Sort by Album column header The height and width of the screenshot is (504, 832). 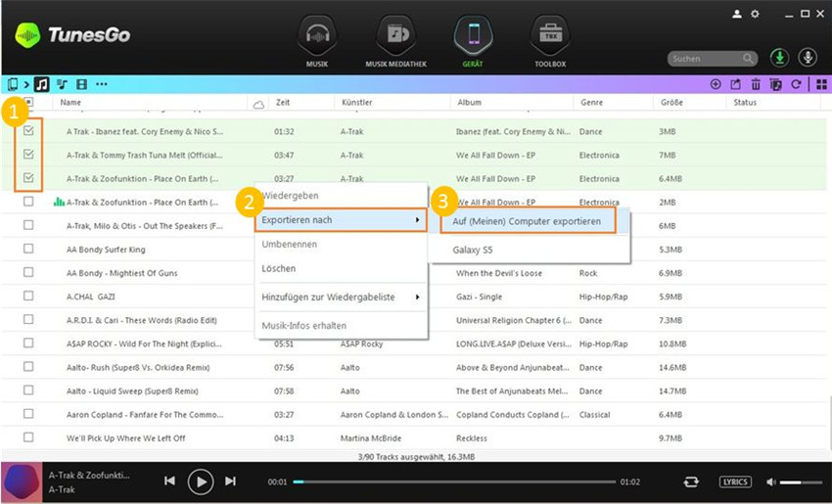coord(470,103)
